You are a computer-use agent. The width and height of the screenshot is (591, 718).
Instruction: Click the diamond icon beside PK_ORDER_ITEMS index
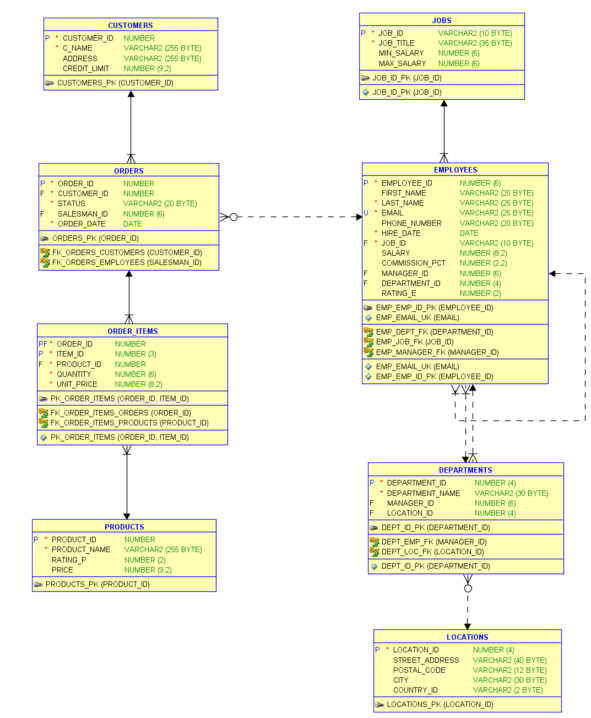click(43, 437)
